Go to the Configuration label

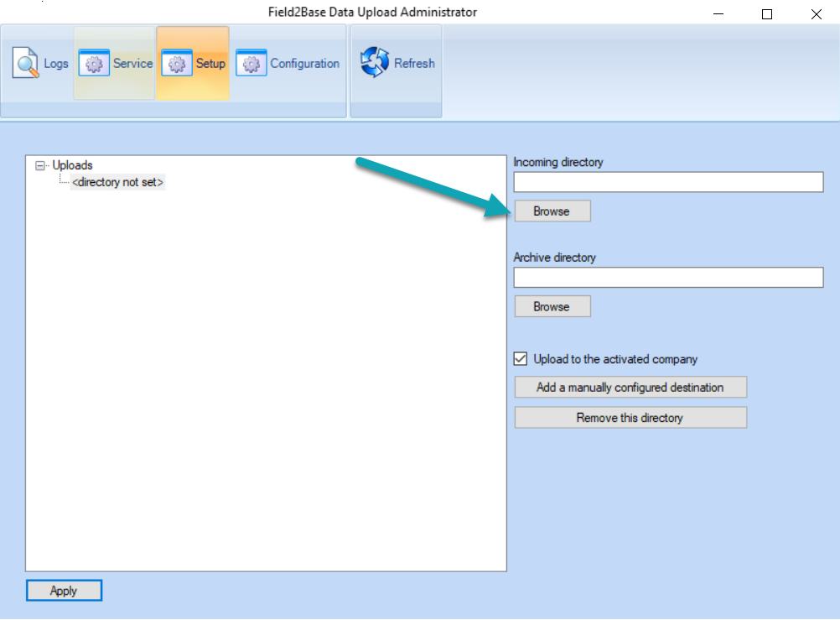tap(305, 63)
